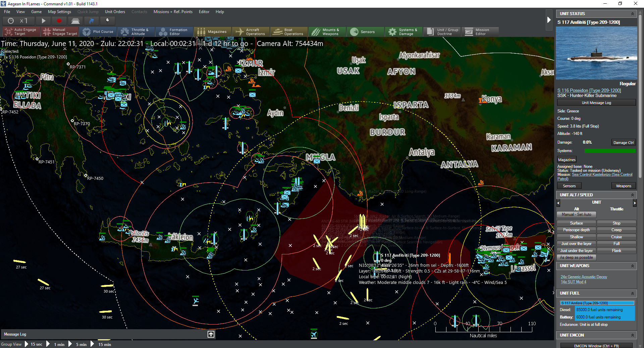Collapse the UNIT STATUS panel header
644x348 pixels.
(x=633, y=13)
